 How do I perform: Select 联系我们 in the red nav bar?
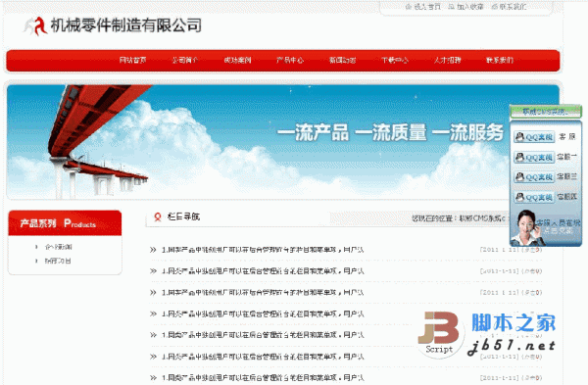click(500, 60)
